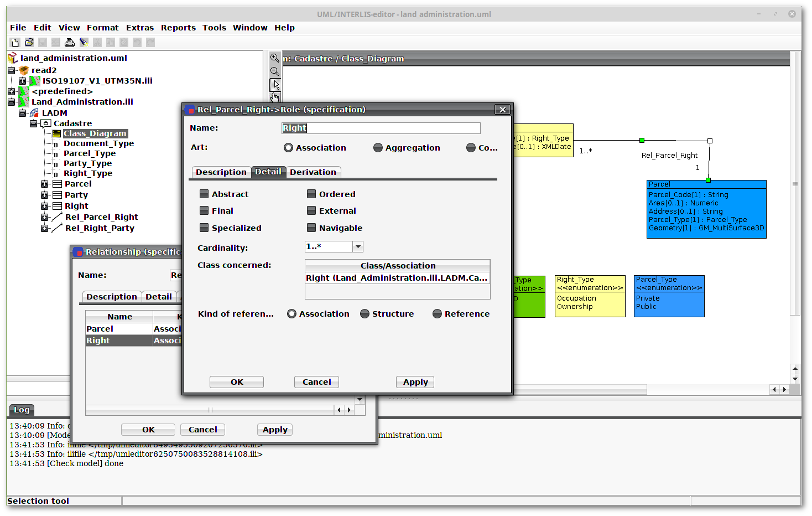This screenshot has width=812, height=516.
Task: Expand the Rel_Right_Party node
Action: (44, 228)
